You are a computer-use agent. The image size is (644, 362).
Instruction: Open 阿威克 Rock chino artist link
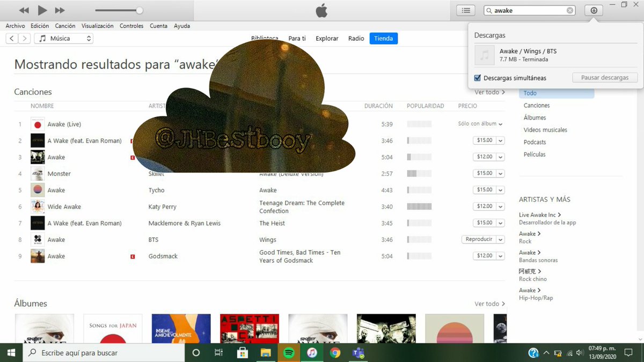click(x=530, y=271)
